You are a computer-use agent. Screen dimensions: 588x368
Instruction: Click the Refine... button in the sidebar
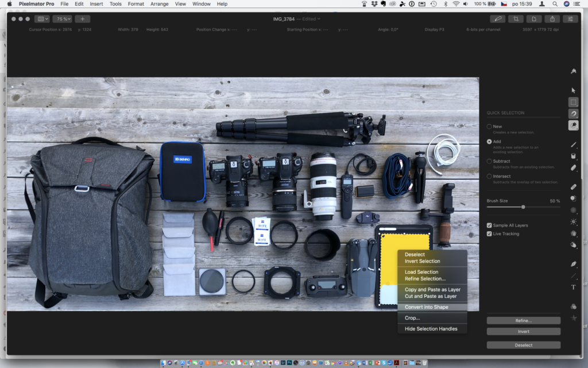click(524, 321)
